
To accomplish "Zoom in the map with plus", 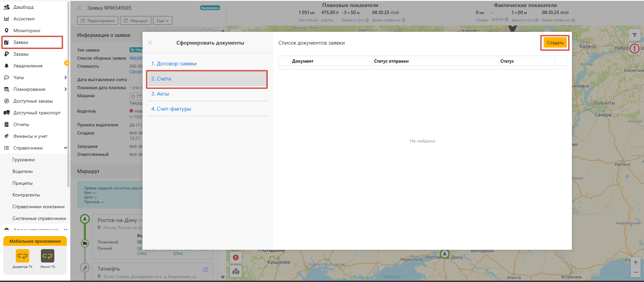I will pyautogui.click(x=636, y=262).
